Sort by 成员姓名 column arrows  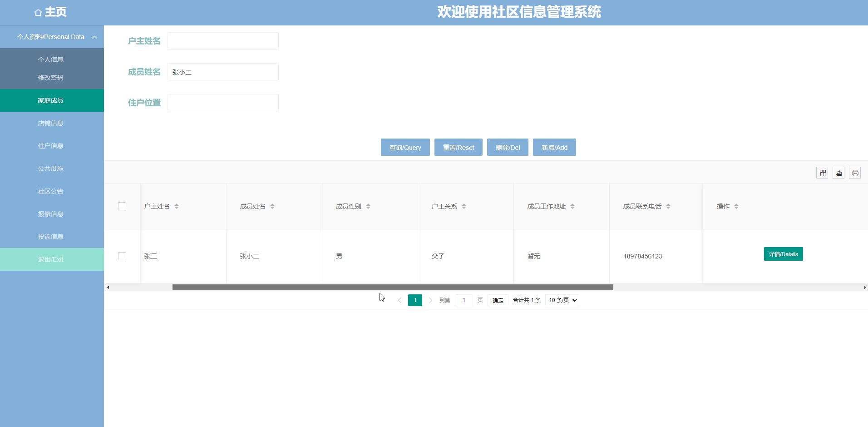272,206
